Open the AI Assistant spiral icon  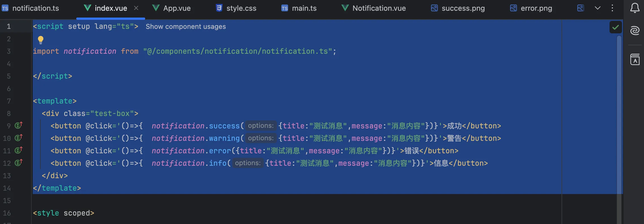(635, 30)
